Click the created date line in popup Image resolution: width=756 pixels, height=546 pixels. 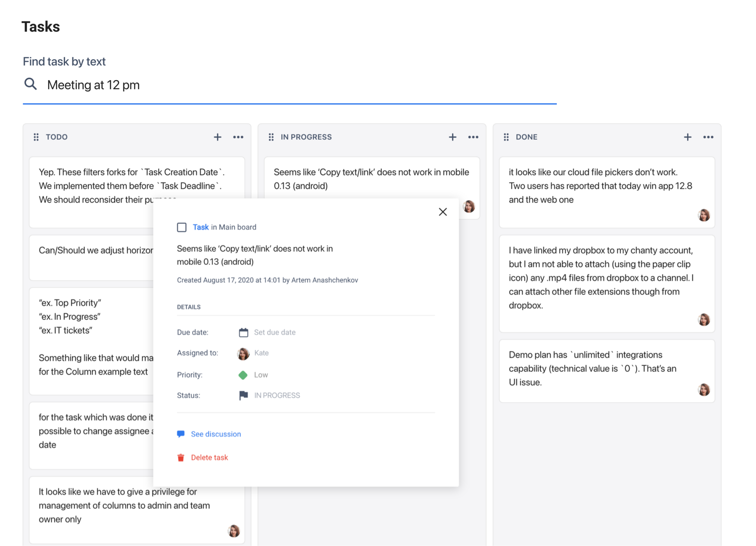[x=267, y=280]
